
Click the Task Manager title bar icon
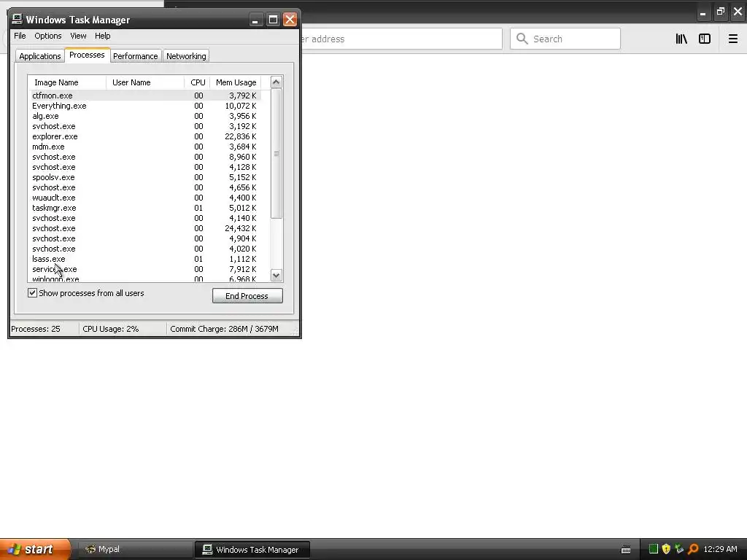(x=18, y=19)
